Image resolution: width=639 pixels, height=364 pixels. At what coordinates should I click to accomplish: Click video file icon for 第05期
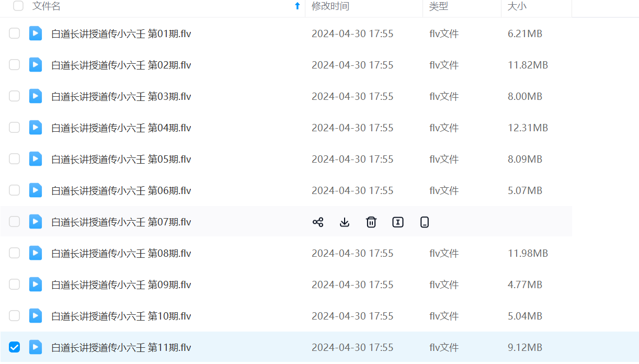click(36, 159)
